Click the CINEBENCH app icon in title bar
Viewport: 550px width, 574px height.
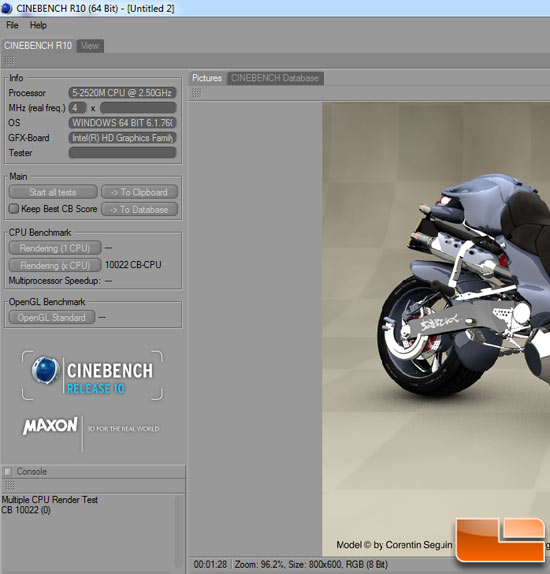[x=7, y=8]
